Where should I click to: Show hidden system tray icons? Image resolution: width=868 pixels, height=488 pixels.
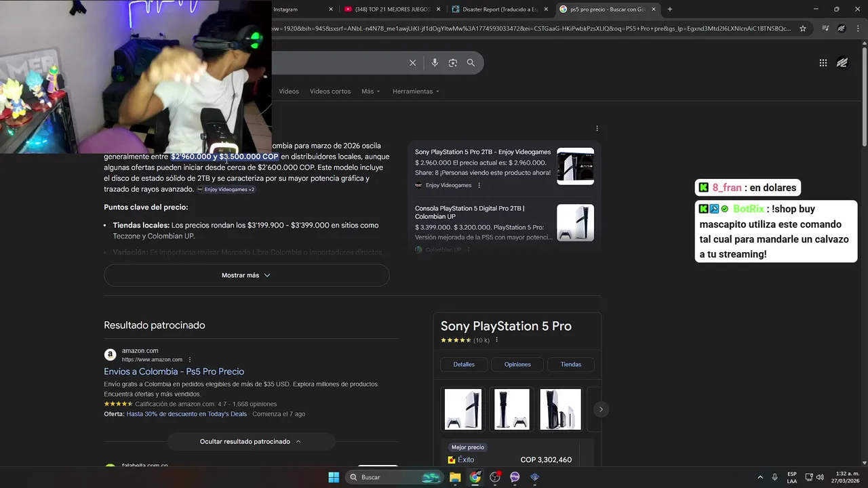coord(760,477)
